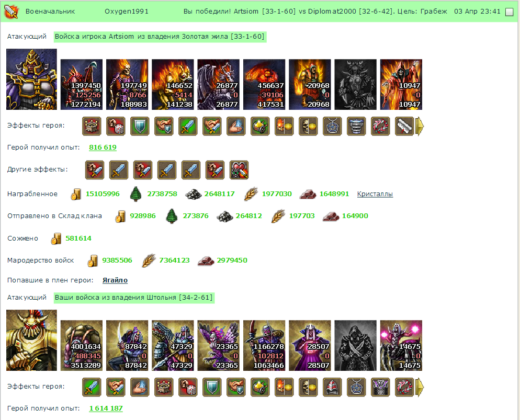Click the archer unit card with 1166278
520x420 pixels.
tap(264, 345)
